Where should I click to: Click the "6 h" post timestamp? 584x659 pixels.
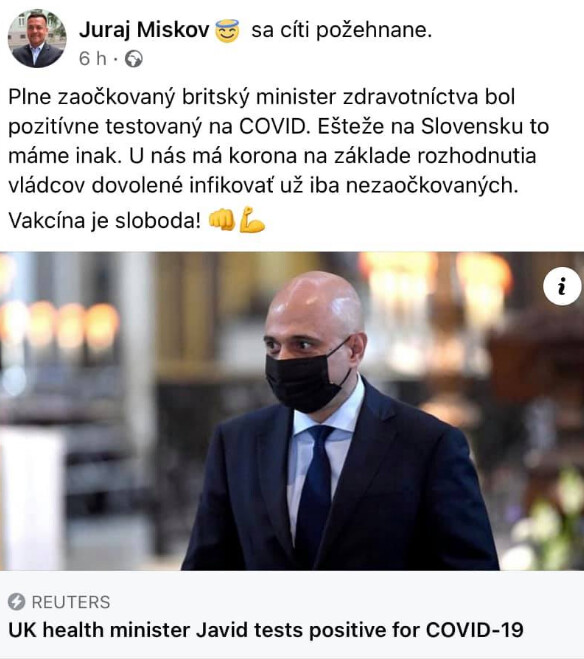pos(92,59)
